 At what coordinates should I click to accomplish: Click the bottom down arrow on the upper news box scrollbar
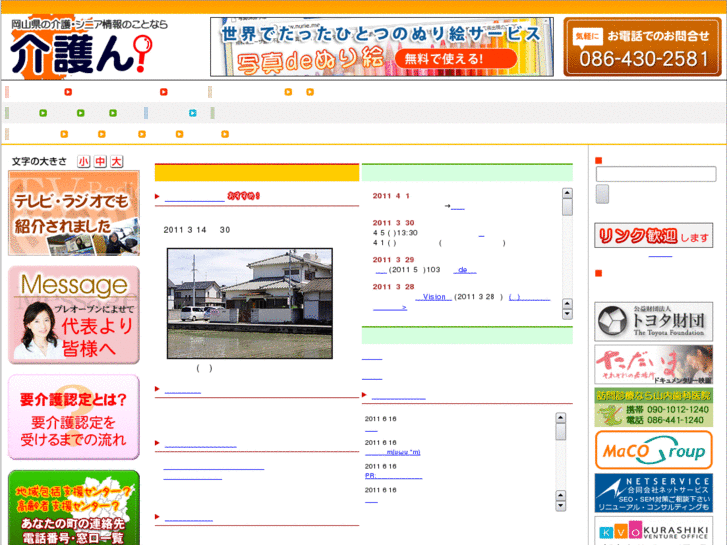567,314
